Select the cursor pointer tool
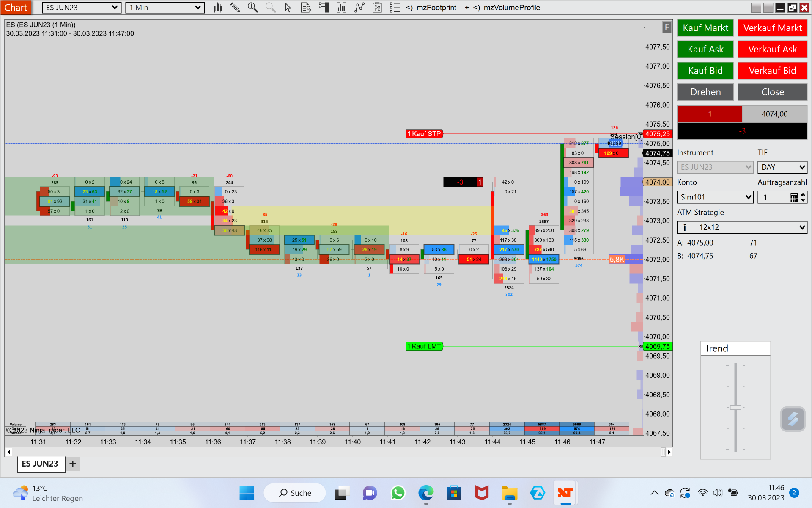The height and width of the screenshot is (508, 812). [x=288, y=8]
